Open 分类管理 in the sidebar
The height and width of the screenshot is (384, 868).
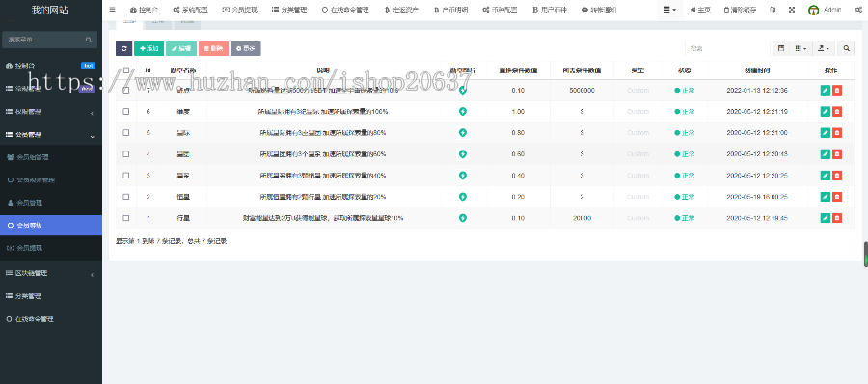point(51,296)
